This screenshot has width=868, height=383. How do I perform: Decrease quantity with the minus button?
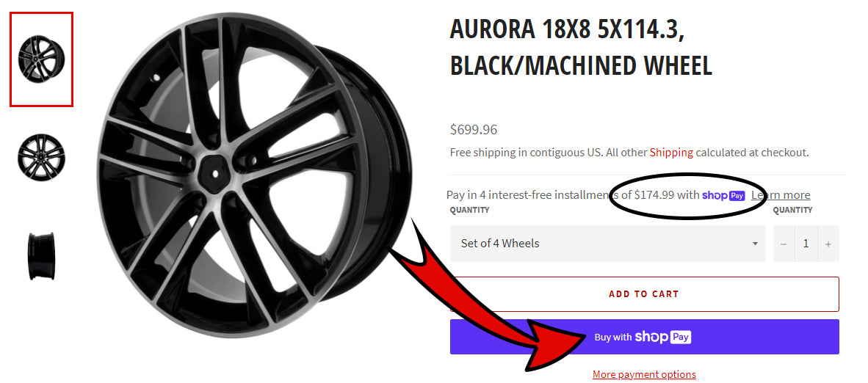pos(784,244)
